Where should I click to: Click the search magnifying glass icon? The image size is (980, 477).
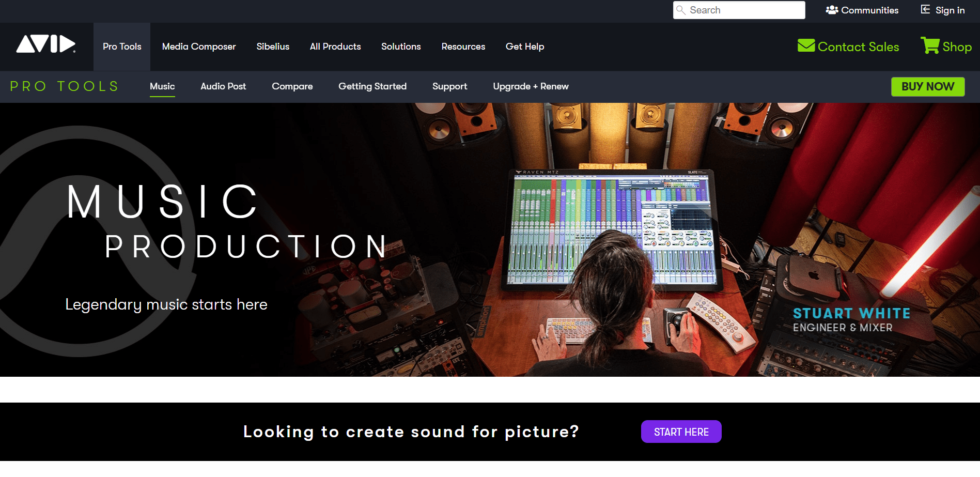pyautogui.click(x=681, y=10)
